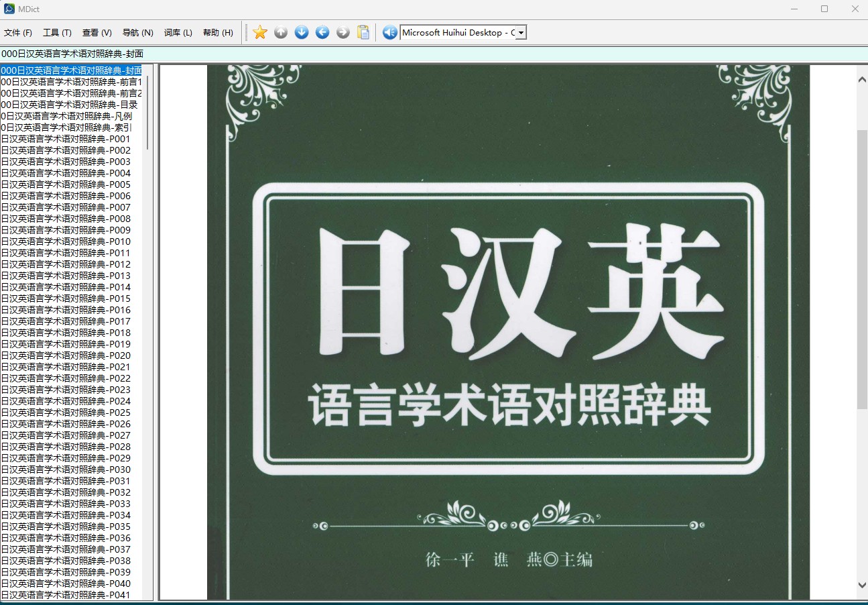Image resolution: width=868 pixels, height=605 pixels.
Task: Go to next entry with blue down arrow
Action: point(302,32)
